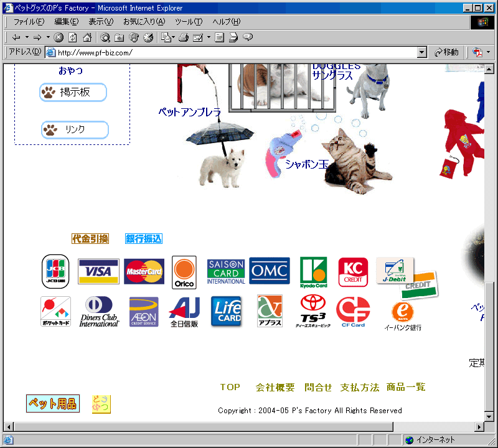Click the シャボン玉 product link
This screenshot has width=498, height=448.
pos(306,164)
